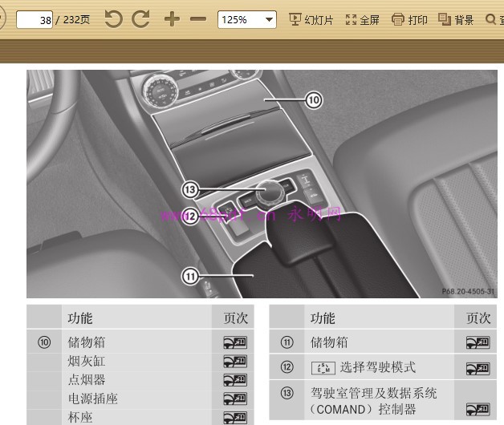Open page reference icon for 杯座
The height and width of the screenshot is (425, 504).
(x=234, y=417)
